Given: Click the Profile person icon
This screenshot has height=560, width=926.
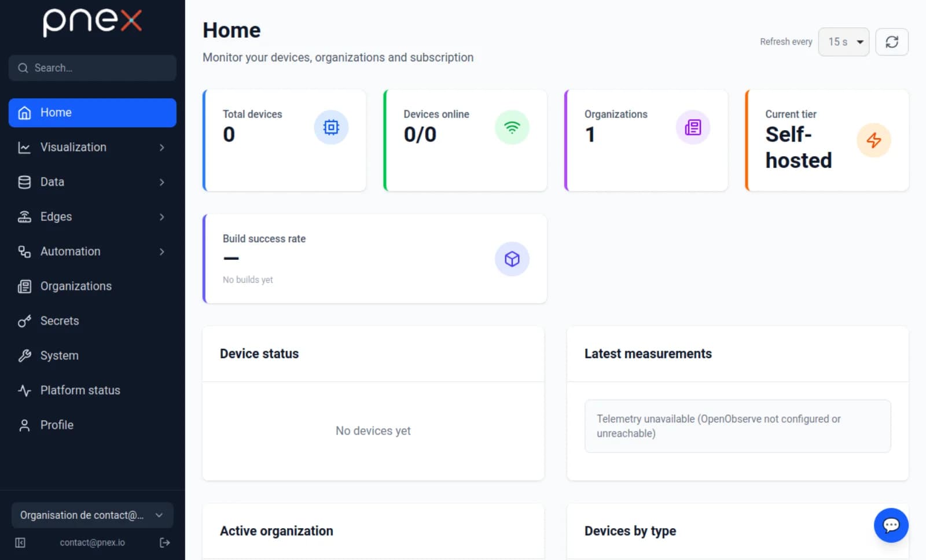Looking at the screenshot, I should click(24, 425).
